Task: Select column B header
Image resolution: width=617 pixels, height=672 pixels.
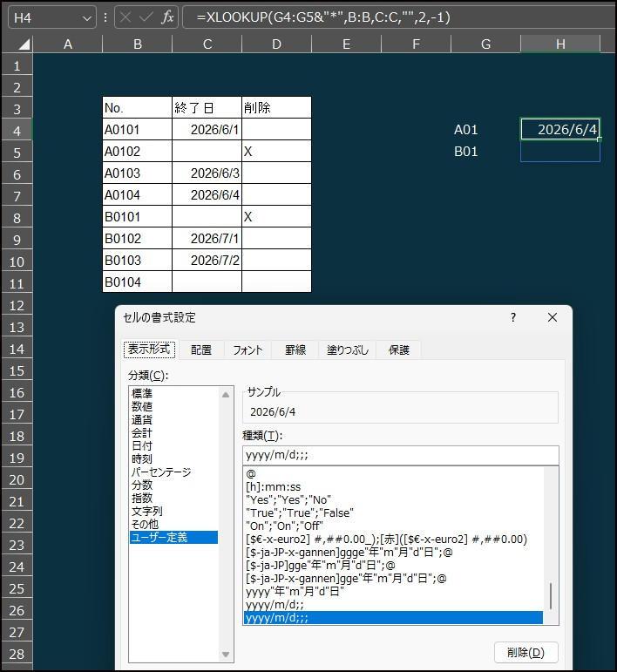Action: pos(137,44)
